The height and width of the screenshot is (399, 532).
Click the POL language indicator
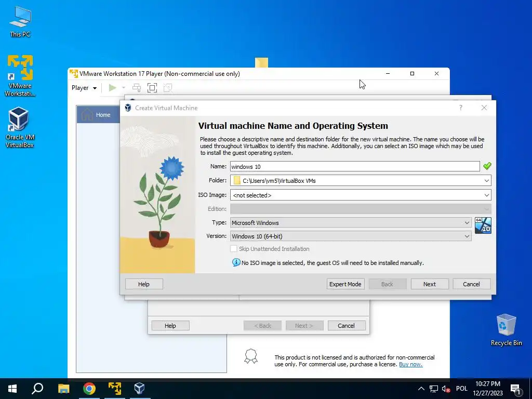click(x=461, y=389)
